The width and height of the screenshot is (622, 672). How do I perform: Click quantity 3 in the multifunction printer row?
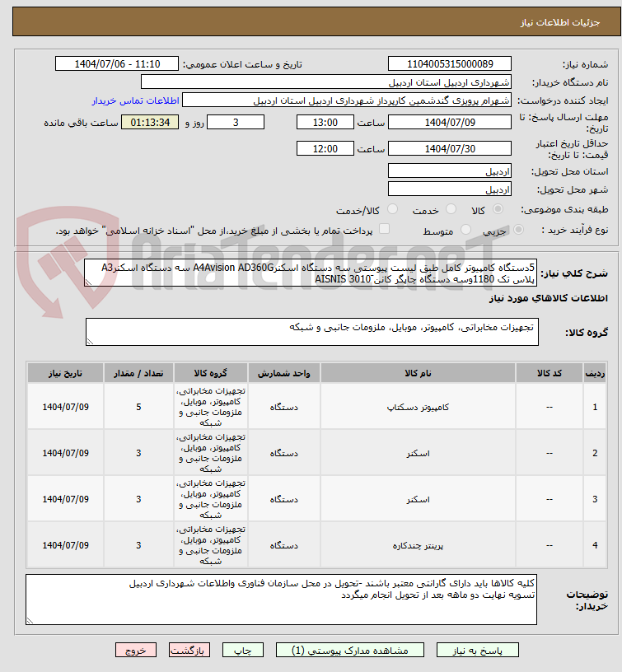point(138,545)
